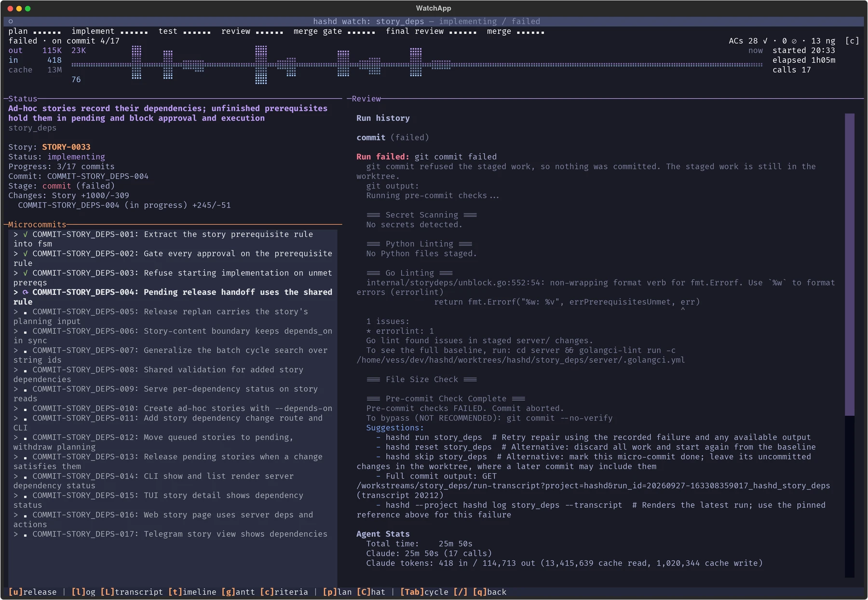The image size is (868, 600).
Task: Expand the COMMIT-STORY_DEPS-010 row arrow
Action: point(16,409)
